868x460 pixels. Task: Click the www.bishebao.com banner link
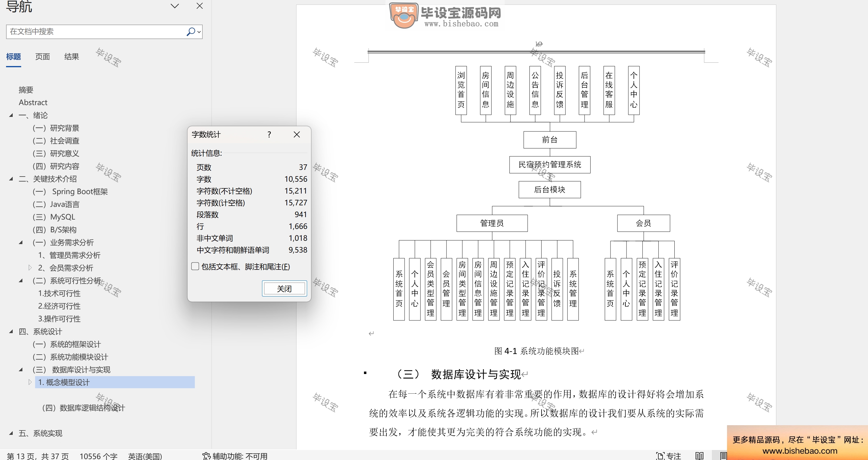pyautogui.click(x=800, y=451)
